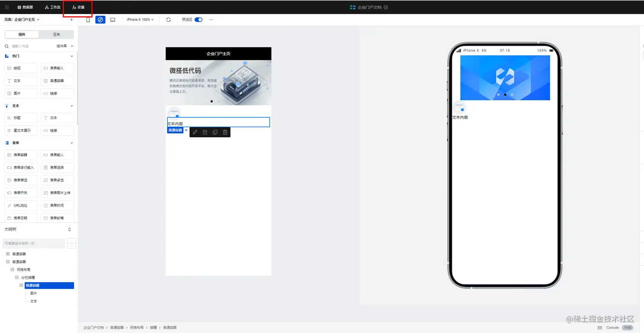644x333 pixels.
Task: Click the banner carousel image on canvas
Action: 218,83
